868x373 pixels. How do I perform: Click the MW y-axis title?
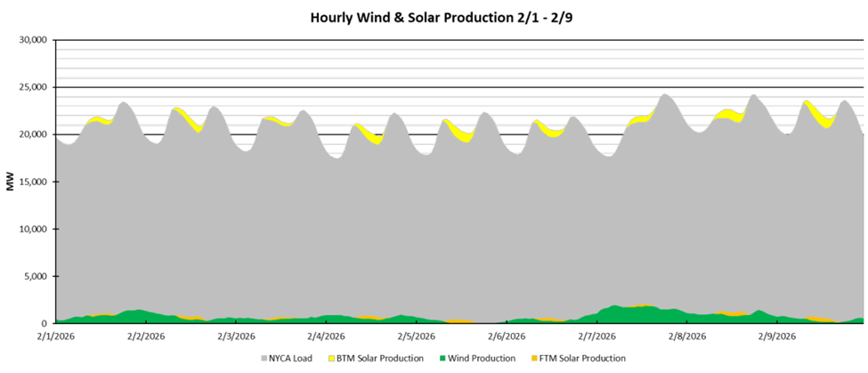(x=11, y=182)
